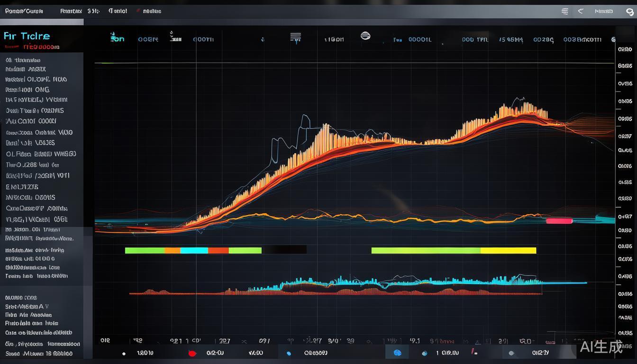The image size is (637, 364).
Task: Open the 'Mineso' dropdown in the top bar
Action: [x=604, y=11]
